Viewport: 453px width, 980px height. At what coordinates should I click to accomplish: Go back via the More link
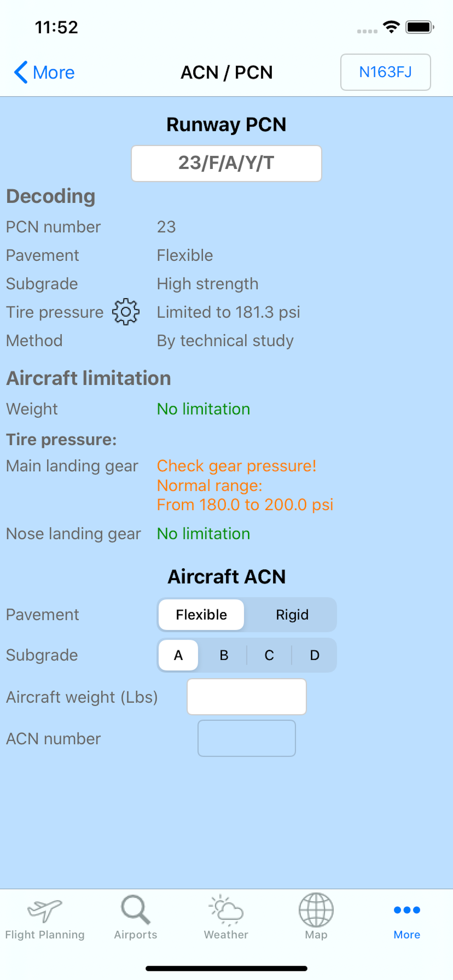(x=54, y=72)
